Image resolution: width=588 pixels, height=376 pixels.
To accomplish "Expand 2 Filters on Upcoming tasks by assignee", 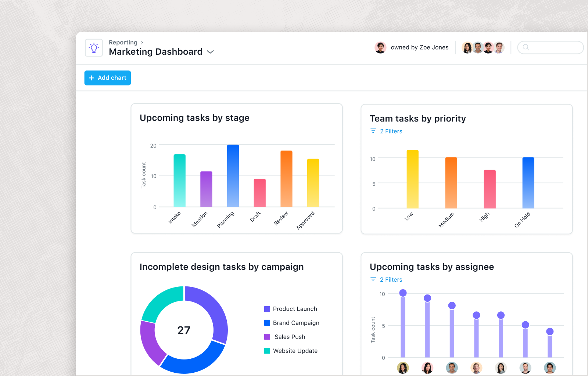I will (391, 279).
